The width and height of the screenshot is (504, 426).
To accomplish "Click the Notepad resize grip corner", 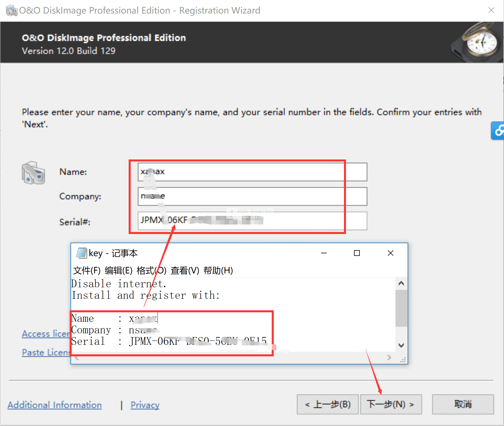I will (x=403, y=360).
